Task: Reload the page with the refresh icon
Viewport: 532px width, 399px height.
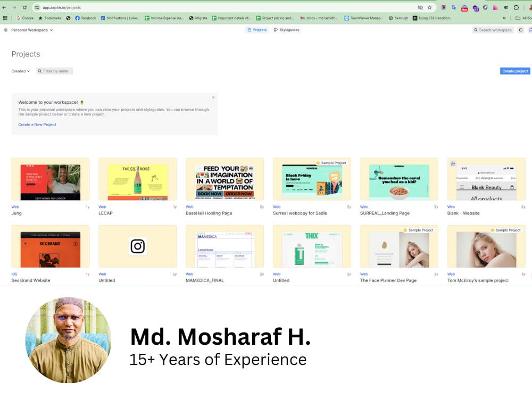Action: (x=24, y=7)
